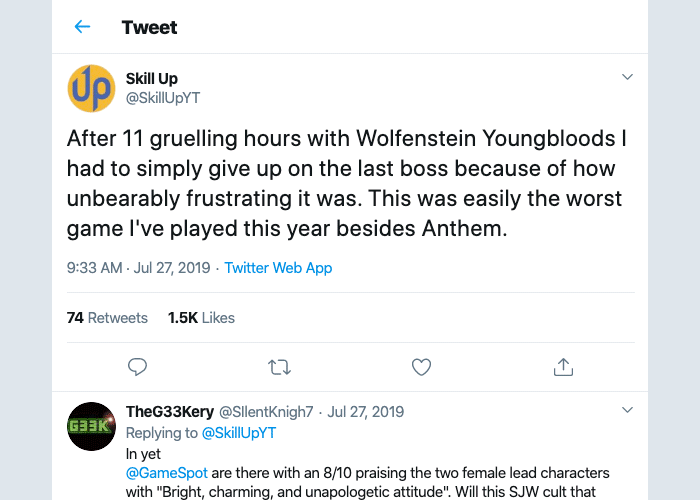Click the @SIlentKnigh7 handle
This screenshot has width=700, height=500.
(x=266, y=412)
